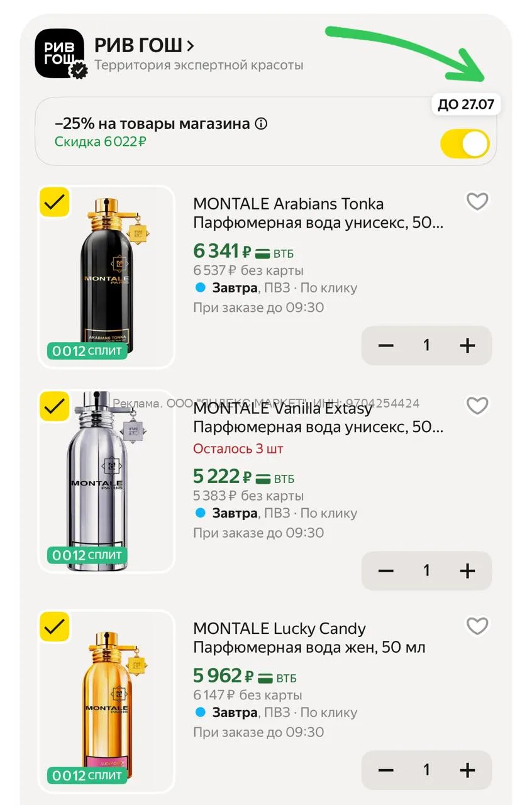Screen dimensions: 532x805
Task: Open MONTALE Arabians Tonka product title
Action: point(318,213)
